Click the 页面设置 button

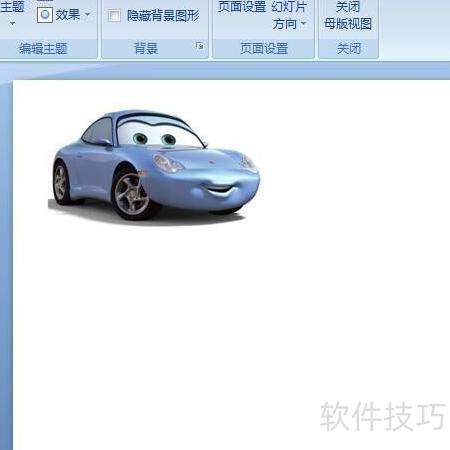[242, 7]
